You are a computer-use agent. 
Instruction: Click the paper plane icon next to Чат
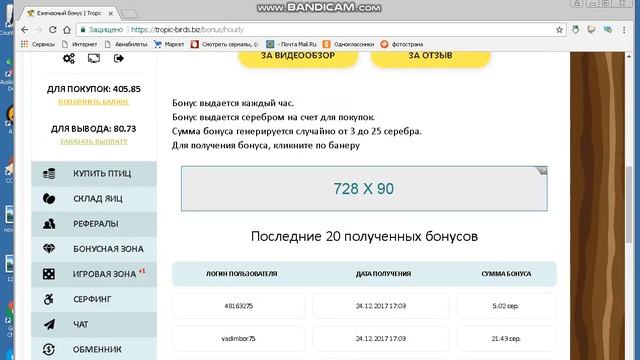[x=49, y=324]
